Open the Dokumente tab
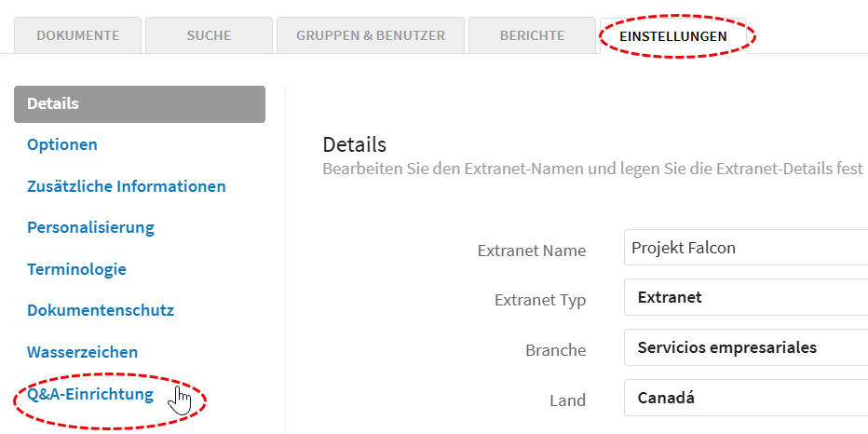Viewport: 868px width, 434px height. pyautogui.click(x=77, y=35)
